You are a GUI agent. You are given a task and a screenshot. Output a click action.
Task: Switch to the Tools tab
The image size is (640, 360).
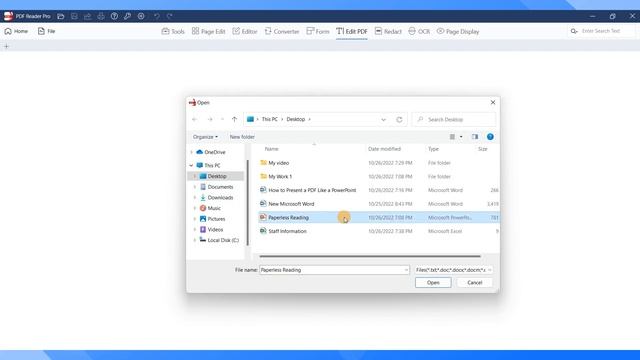click(x=173, y=31)
